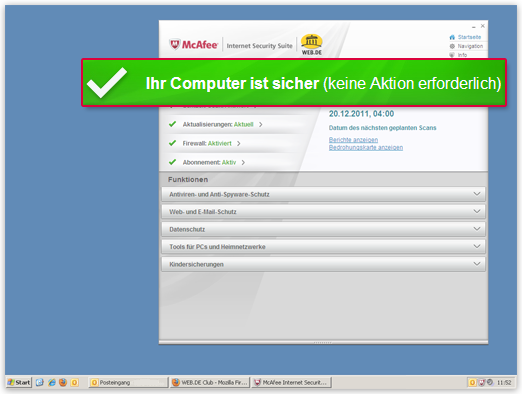The width and height of the screenshot is (522, 394).
Task: Close the McAfee window
Action: (482, 26)
